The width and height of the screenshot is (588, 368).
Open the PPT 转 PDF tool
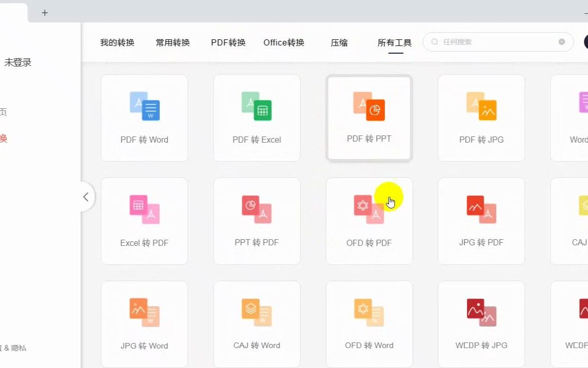coord(257,221)
